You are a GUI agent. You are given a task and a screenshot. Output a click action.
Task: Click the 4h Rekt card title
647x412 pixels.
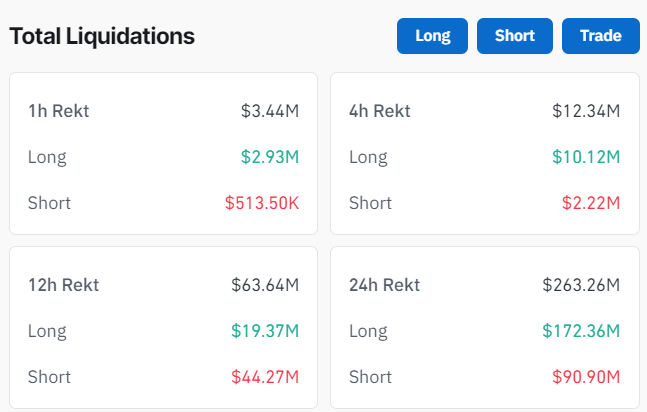coord(380,111)
